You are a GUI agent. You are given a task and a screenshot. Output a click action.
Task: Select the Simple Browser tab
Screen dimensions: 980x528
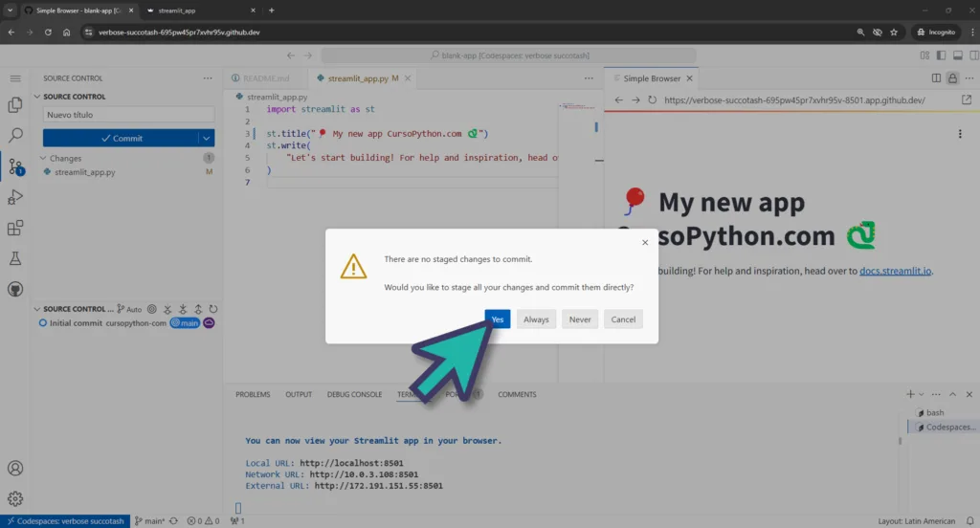(x=651, y=78)
